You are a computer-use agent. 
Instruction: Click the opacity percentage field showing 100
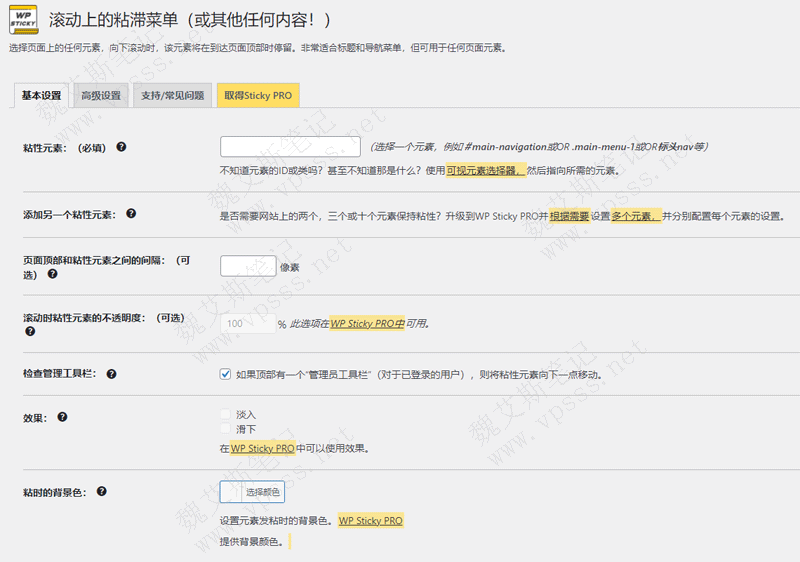[248, 323]
